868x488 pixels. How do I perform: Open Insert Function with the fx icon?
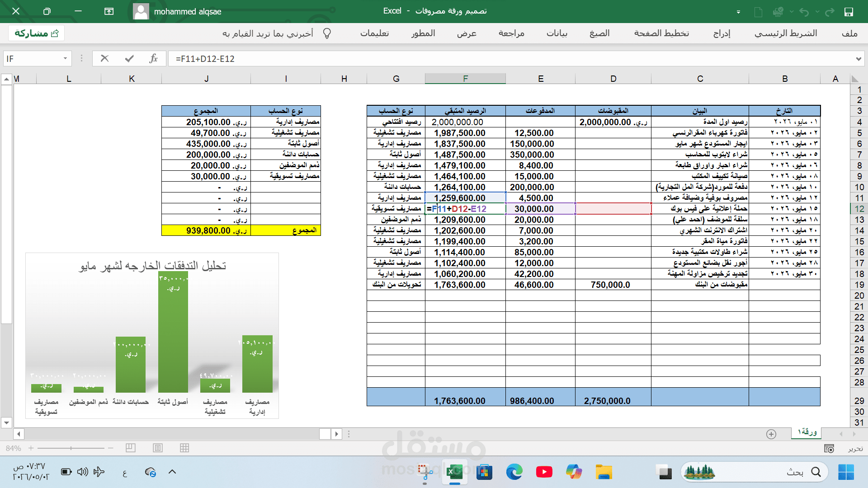154,58
